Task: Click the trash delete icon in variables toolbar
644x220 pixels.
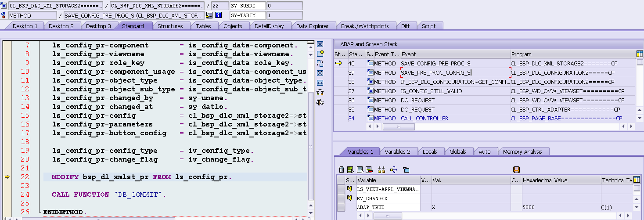Action: [x=342, y=170]
